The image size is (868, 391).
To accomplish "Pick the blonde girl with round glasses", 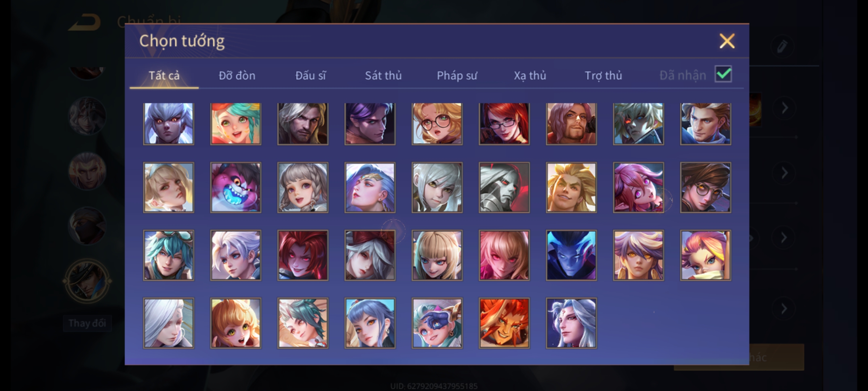I will click(x=437, y=123).
